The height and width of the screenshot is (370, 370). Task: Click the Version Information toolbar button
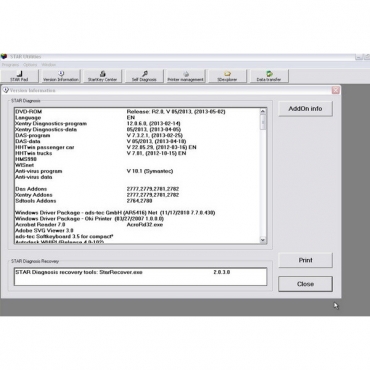coord(61,76)
